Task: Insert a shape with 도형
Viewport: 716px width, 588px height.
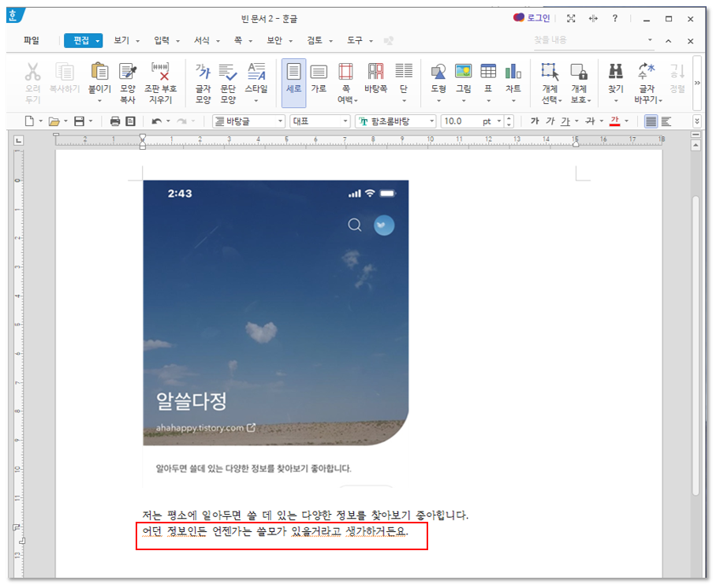Action: pos(438,73)
